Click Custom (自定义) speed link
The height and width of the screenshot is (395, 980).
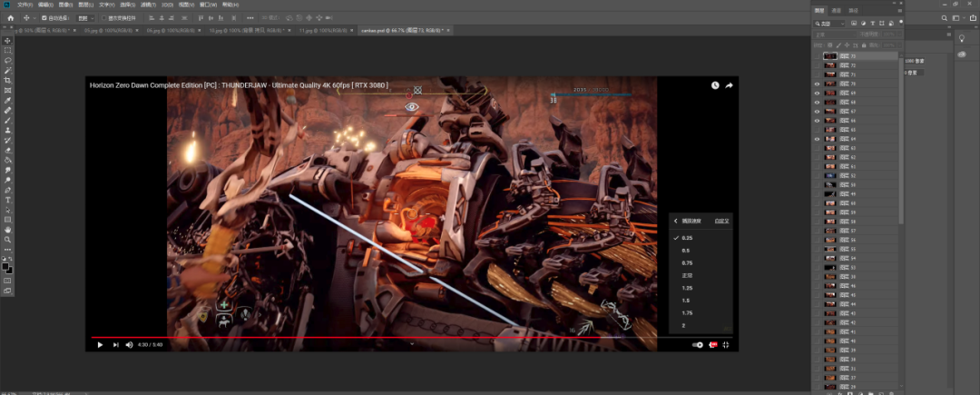coord(721,221)
